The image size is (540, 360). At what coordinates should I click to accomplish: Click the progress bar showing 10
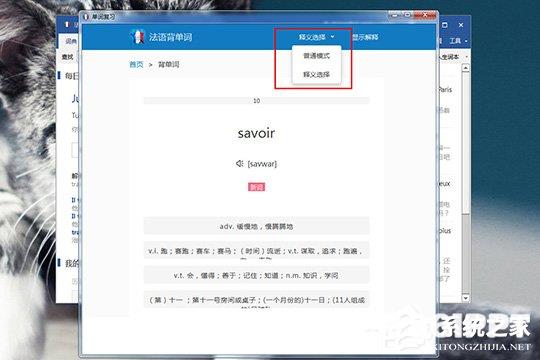[x=256, y=101]
